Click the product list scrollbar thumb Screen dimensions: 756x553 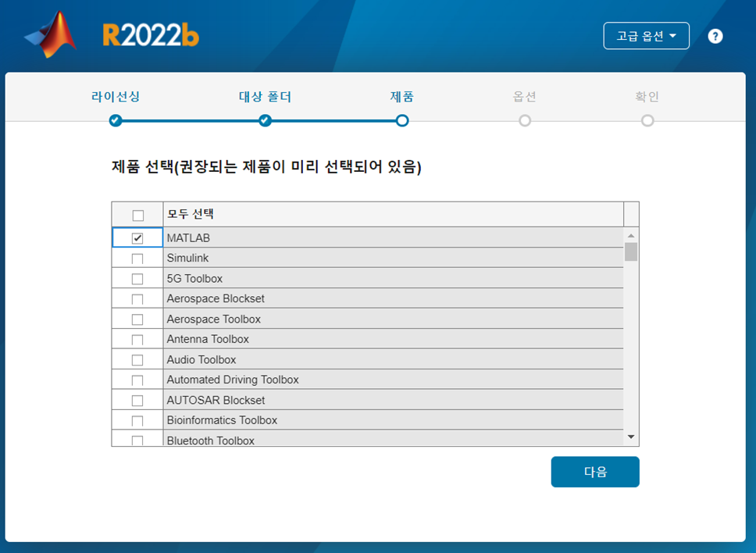pyautogui.click(x=630, y=252)
